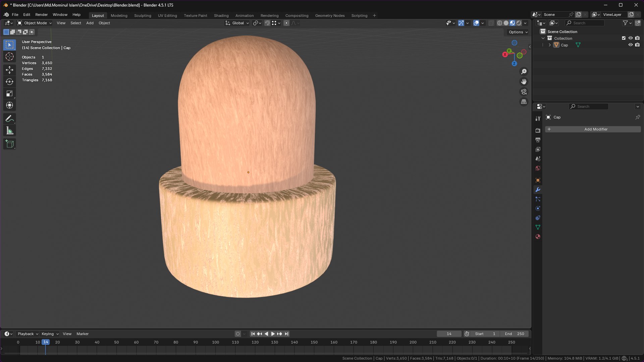The height and width of the screenshot is (362, 644).
Task: Disable Cap in renders via camera icon
Action: [637, 45]
